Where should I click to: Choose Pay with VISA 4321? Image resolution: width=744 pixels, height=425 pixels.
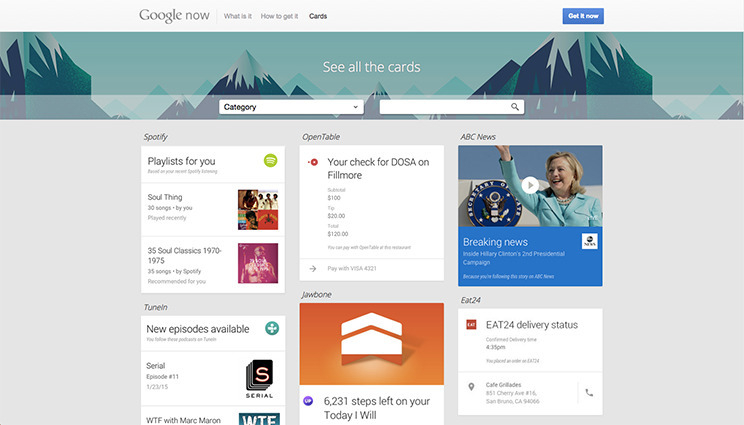coord(352,268)
